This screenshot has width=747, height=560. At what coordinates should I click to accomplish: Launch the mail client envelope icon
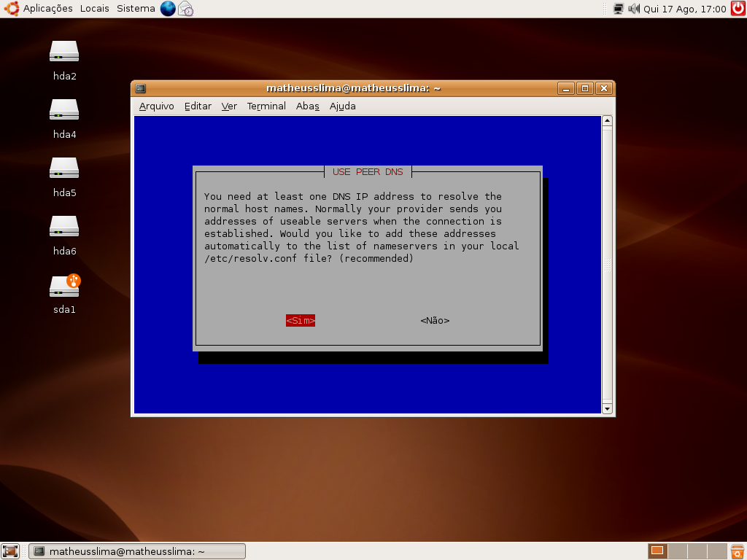[x=186, y=9]
